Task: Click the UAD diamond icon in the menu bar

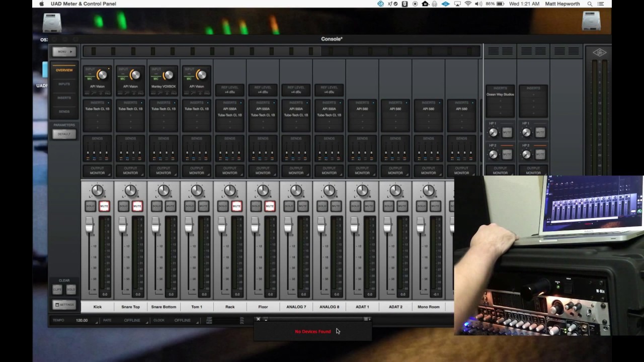Action: [445, 4]
